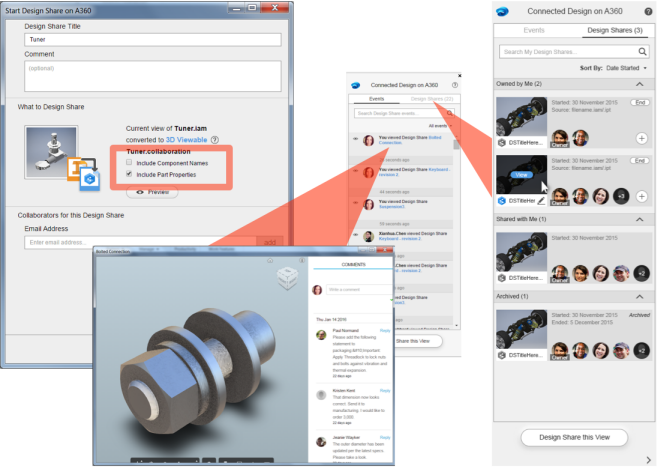
Task: Click add button beside email address
Action: [270, 242]
